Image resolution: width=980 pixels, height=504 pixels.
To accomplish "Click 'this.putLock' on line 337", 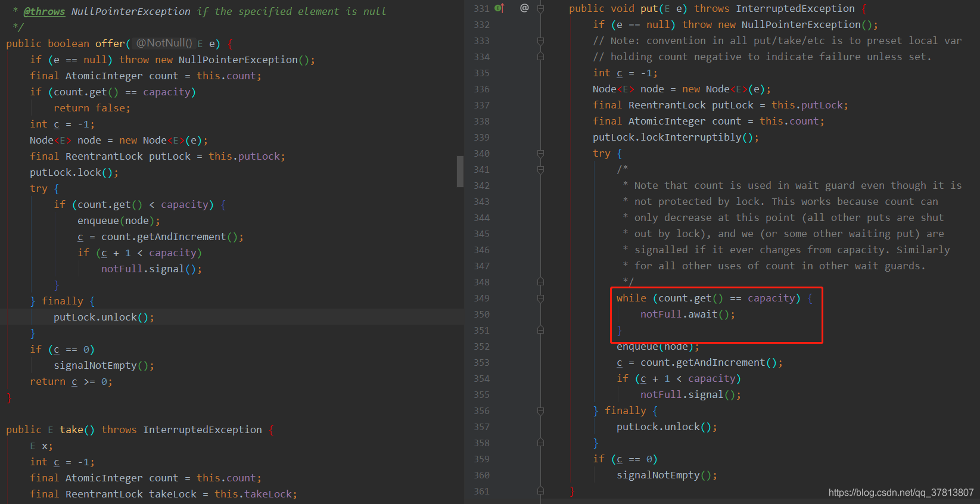I will [x=807, y=105].
